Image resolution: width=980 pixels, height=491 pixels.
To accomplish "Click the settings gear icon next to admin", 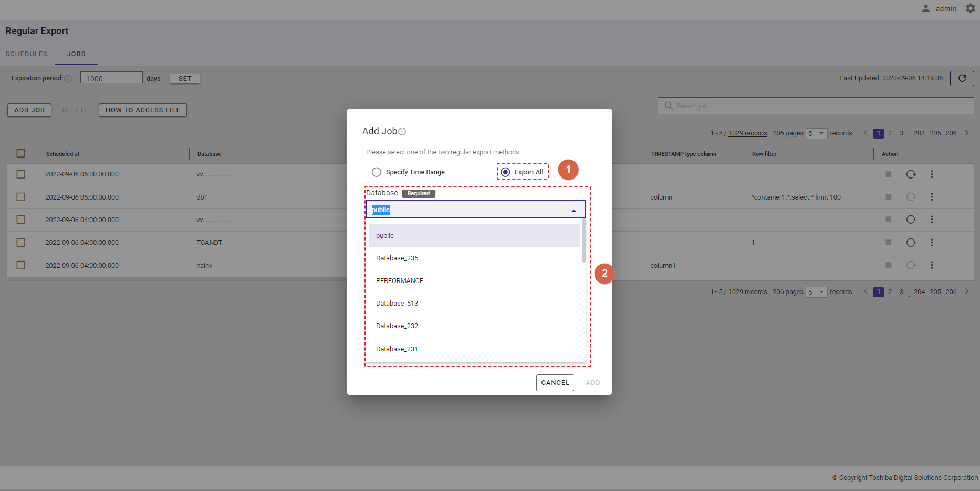I will coord(970,8).
